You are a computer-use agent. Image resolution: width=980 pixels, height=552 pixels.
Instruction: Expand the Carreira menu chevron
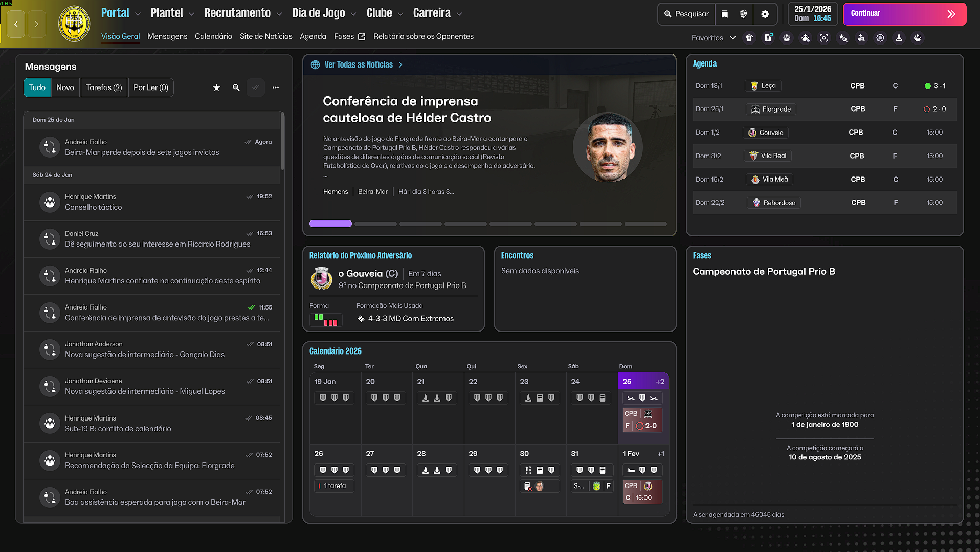pyautogui.click(x=459, y=14)
